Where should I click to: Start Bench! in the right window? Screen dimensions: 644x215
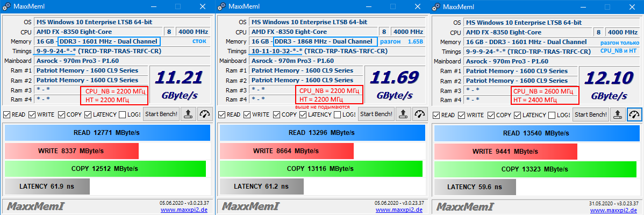[591, 114]
